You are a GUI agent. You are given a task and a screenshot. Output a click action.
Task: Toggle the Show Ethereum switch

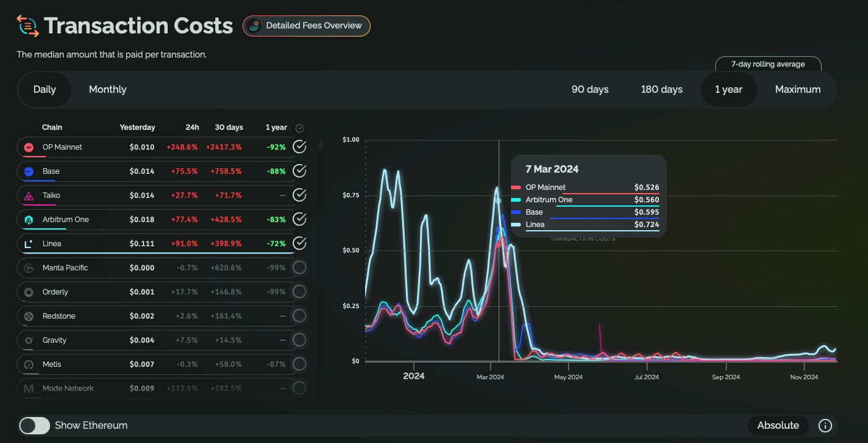point(35,426)
